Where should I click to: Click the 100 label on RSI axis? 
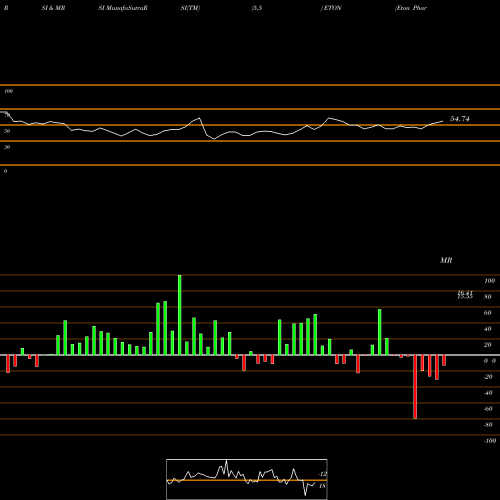[x=8, y=91]
